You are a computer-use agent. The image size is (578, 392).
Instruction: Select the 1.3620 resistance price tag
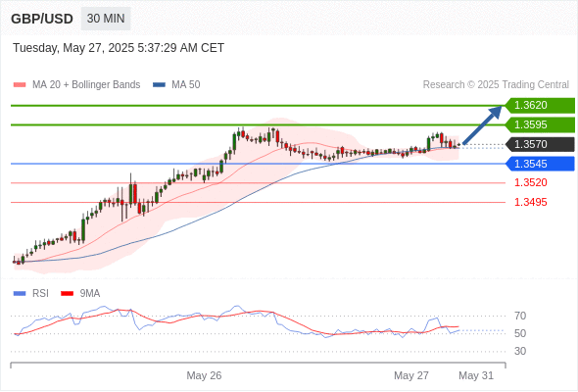tap(540, 106)
